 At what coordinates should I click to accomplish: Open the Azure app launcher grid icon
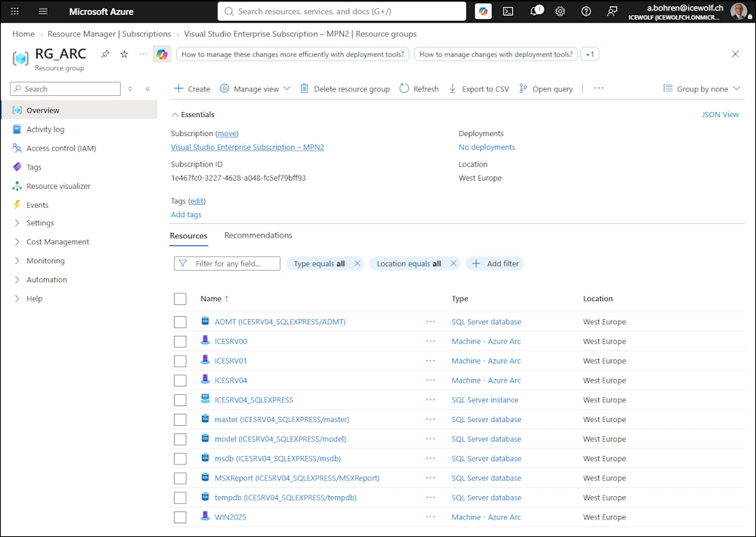[15, 11]
